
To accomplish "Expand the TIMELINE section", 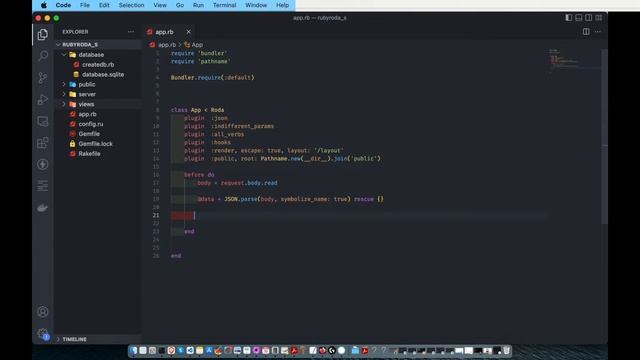I will (x=98, y=339).
